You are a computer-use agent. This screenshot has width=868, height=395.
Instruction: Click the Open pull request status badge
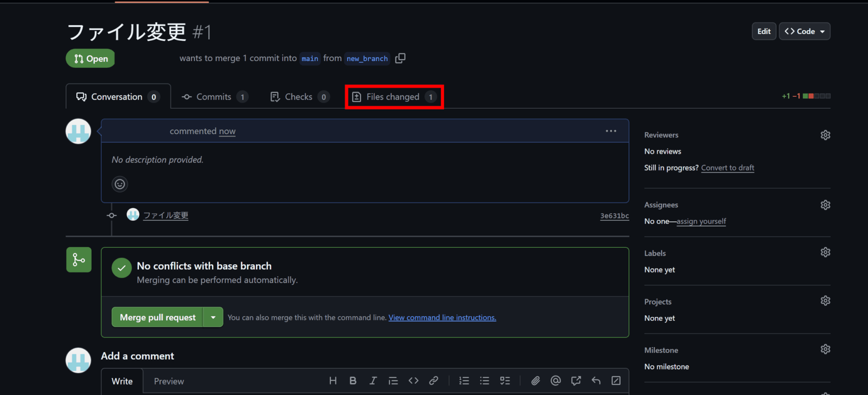[90, 59]
